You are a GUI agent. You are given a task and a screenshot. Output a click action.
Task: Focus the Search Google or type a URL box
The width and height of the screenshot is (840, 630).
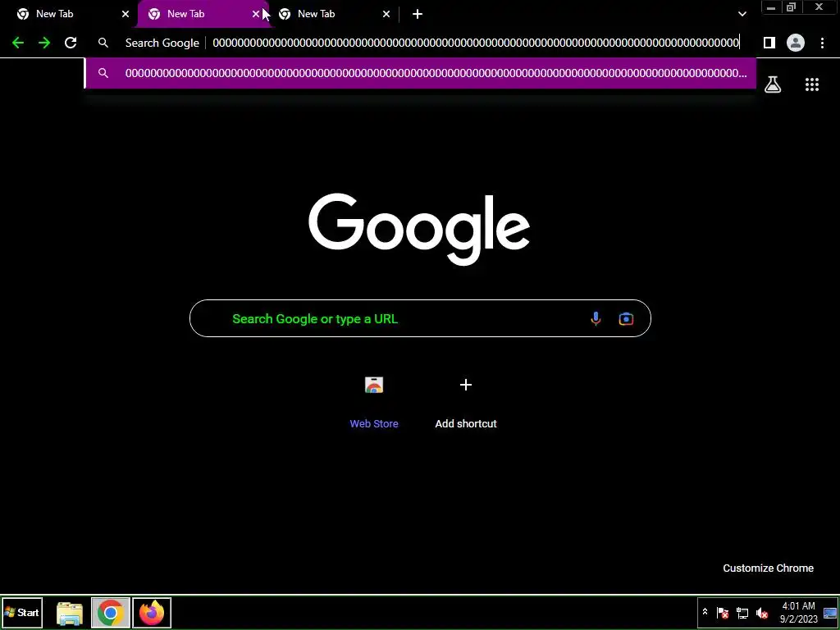tap(420, 318)
